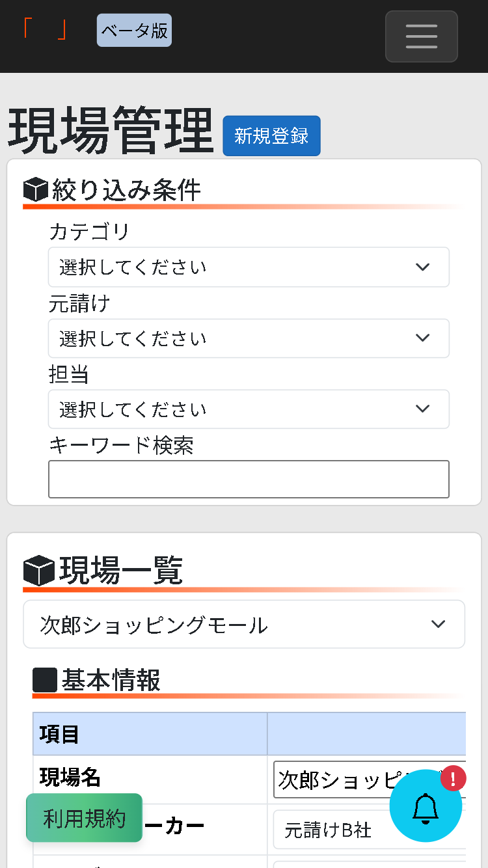Click the ベータ版 badge
488x868 pixels.
pyautogui.click(x=133, y=30)
